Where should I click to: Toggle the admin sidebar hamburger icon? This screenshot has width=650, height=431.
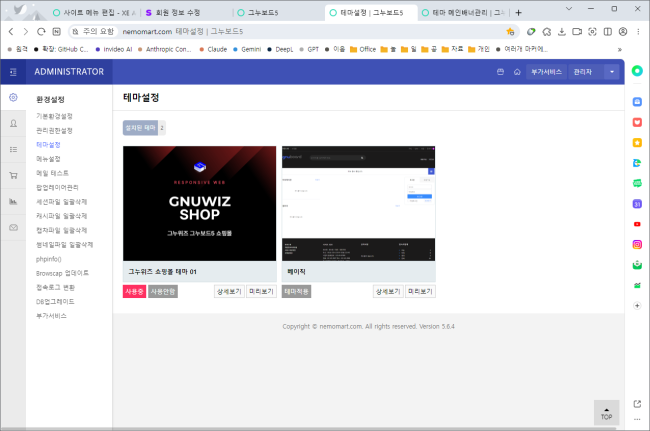point(13,72)
